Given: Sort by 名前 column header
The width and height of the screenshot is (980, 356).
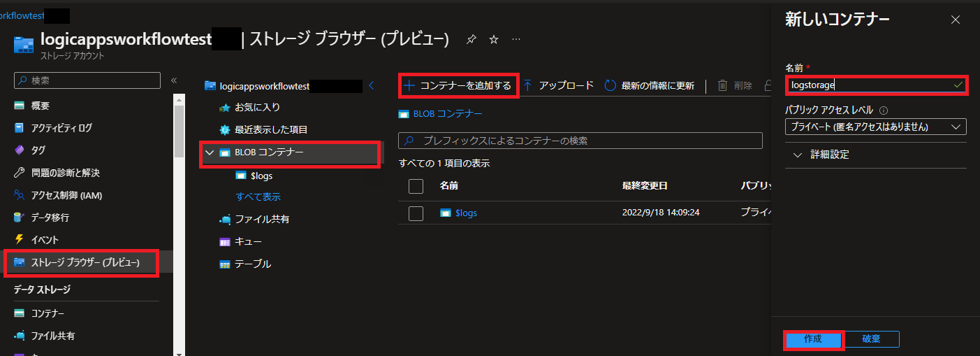Looking at the screenshot, I should point(449,186).
